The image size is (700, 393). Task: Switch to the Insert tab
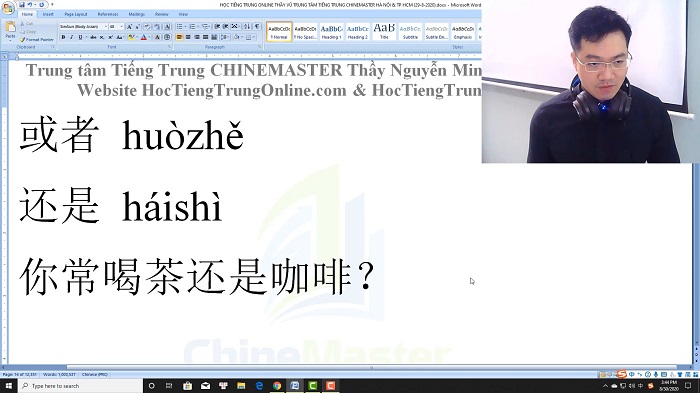coord(48,14)
